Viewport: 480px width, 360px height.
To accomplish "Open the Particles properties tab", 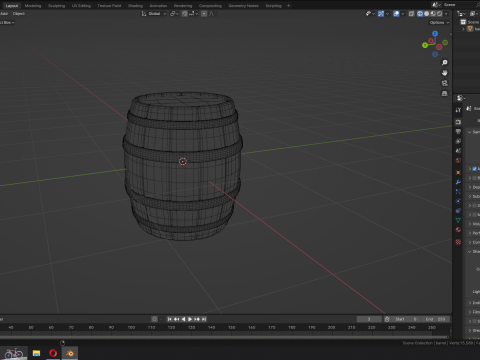I will click(x=458, y=192).
